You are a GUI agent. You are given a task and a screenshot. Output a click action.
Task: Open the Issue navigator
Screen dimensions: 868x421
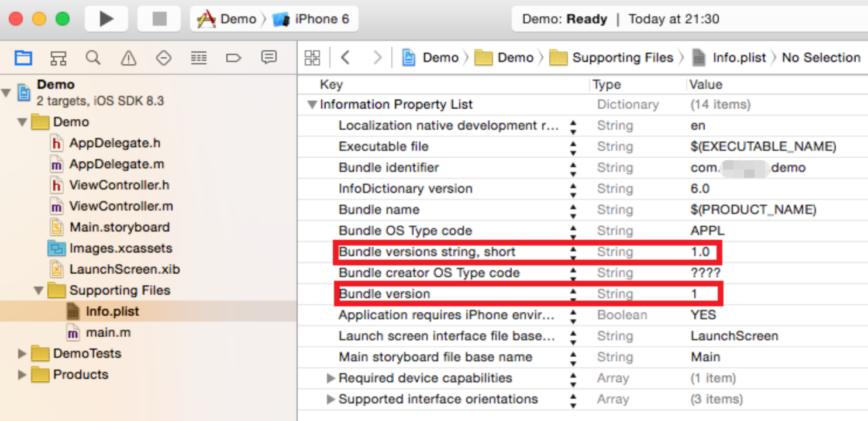(x=128, y=57)
